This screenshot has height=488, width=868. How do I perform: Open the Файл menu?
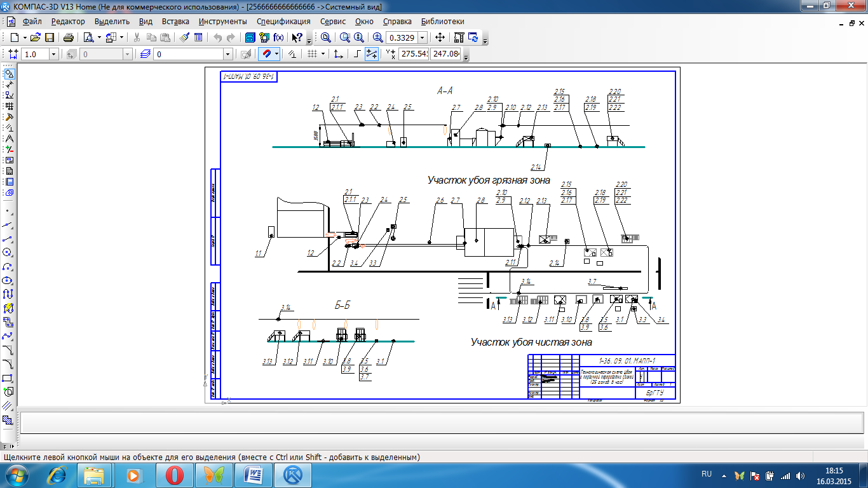coord(32,21)
